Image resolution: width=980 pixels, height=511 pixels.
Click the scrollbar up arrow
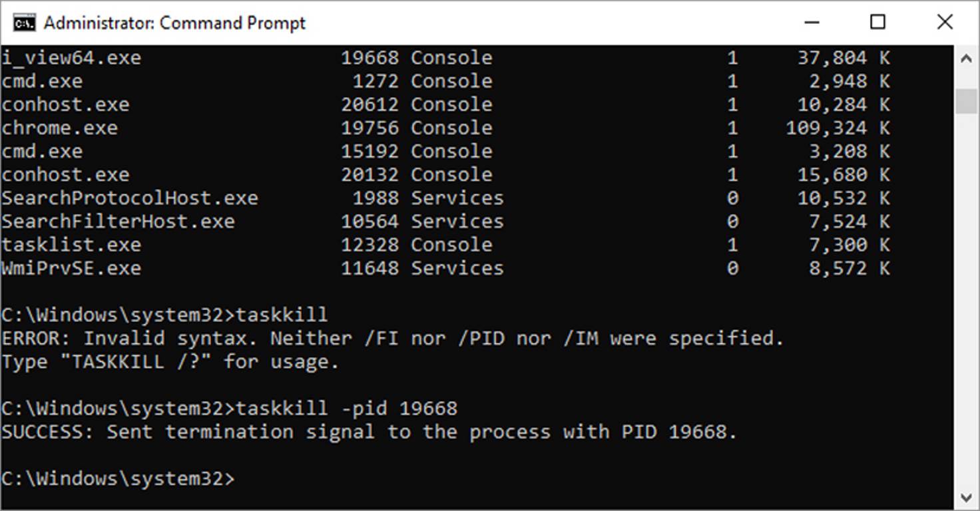[967, 57]
